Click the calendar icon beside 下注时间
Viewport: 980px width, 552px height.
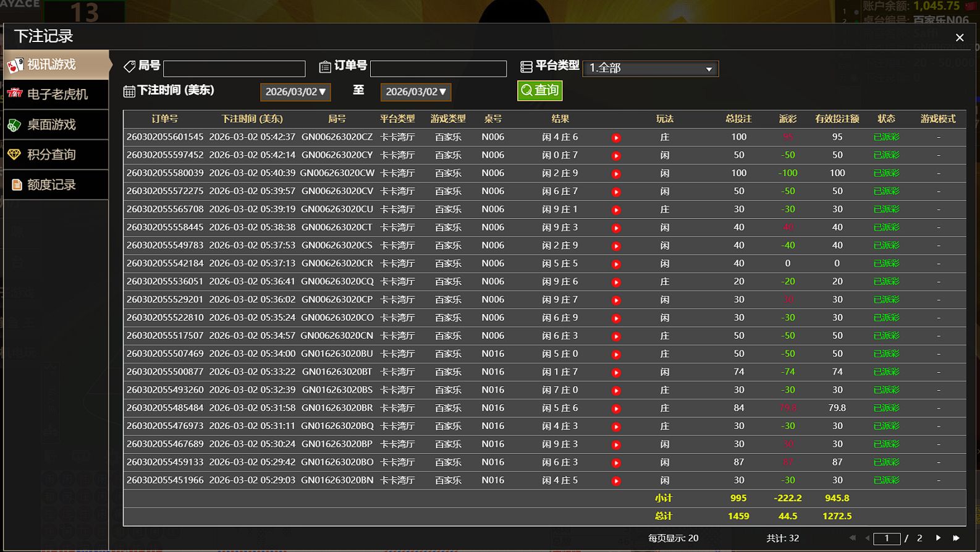[129, 91]
